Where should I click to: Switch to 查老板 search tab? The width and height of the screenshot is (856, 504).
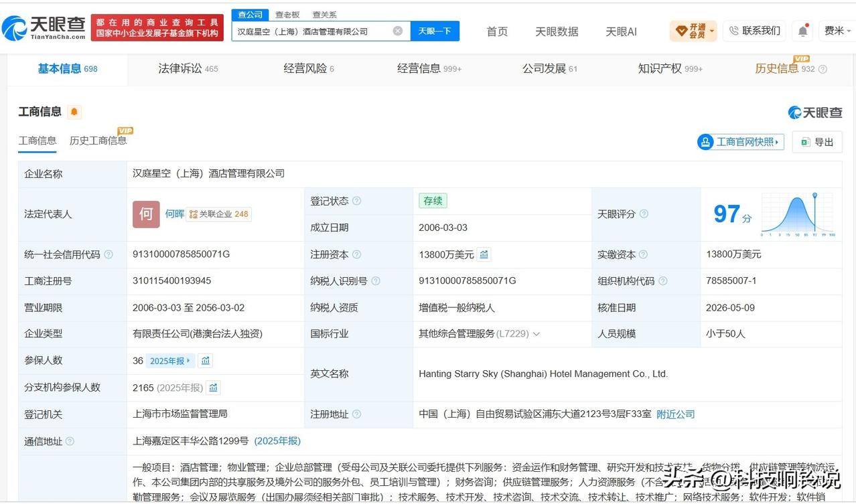pyautogui.click(x=287, y=15)
